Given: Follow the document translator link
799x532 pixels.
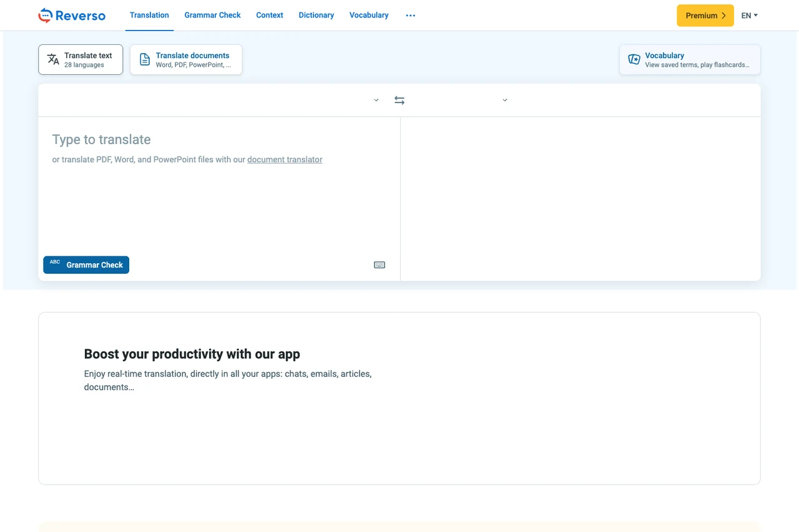Looking at the screenshot, I should click(x=285, y=160).
